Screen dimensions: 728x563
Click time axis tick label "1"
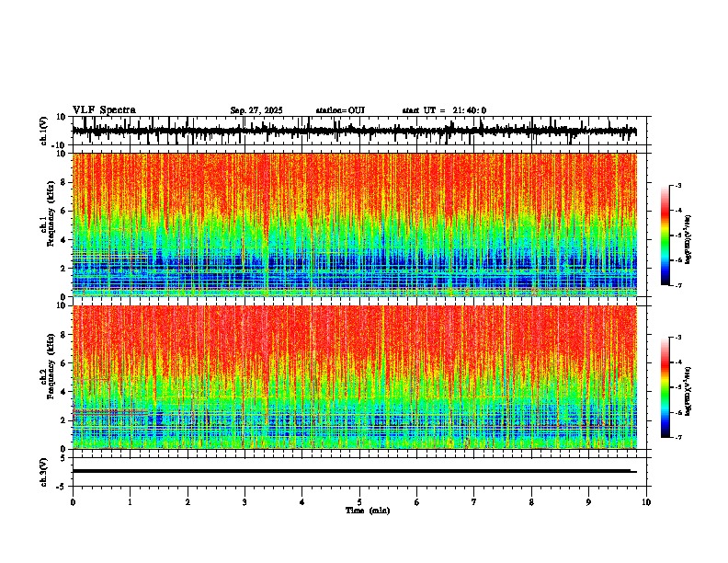tap(130, 502)
